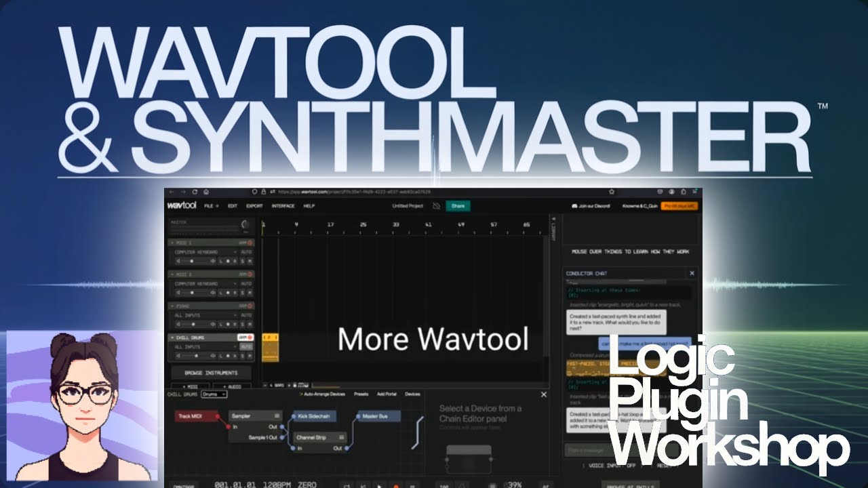Click the Untitled Project name

408,205
